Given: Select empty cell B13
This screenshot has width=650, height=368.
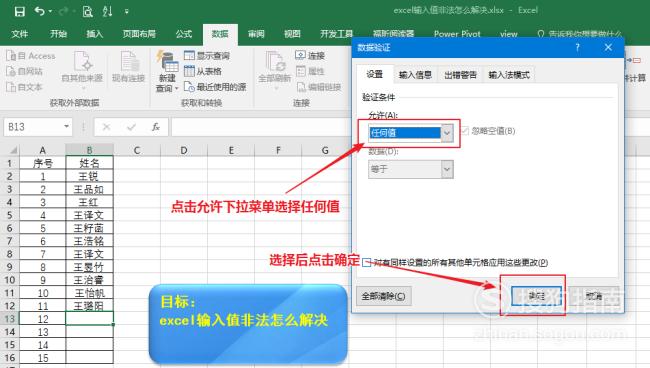Looking at the screenshot, I should click(90, 319).
